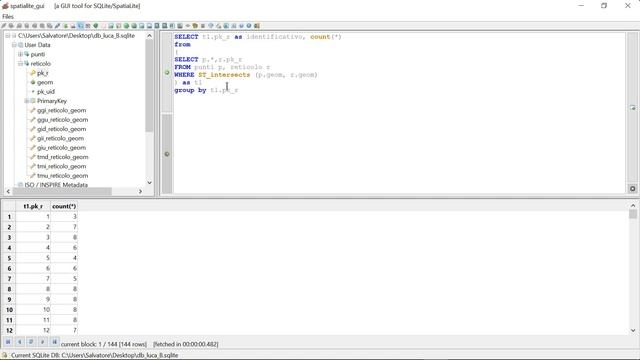Select result row header 1
Image resolution: width=640 pixels, height=360 pixels.
9,217
